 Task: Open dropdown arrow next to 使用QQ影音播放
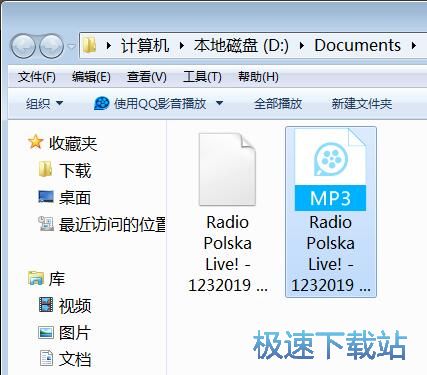[x=219, y=103]
